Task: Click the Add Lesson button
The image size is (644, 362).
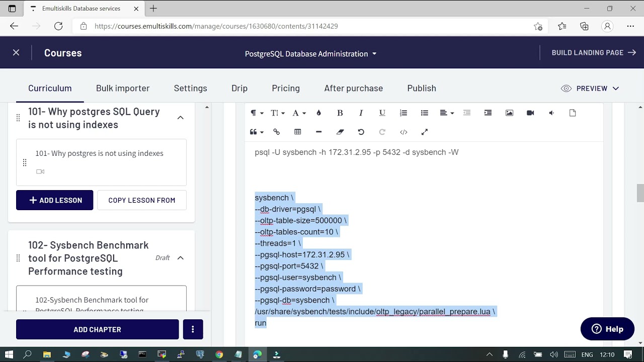Action: (x=54, y=200)
